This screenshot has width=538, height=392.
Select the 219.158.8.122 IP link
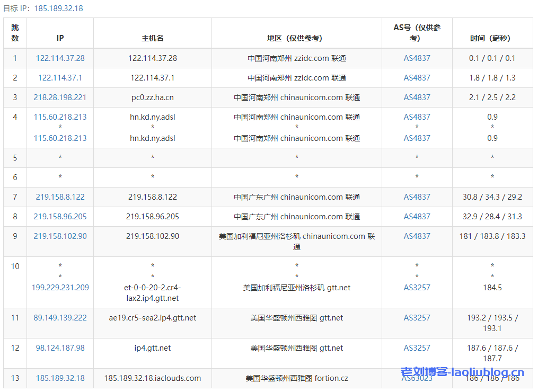(60, 197)
